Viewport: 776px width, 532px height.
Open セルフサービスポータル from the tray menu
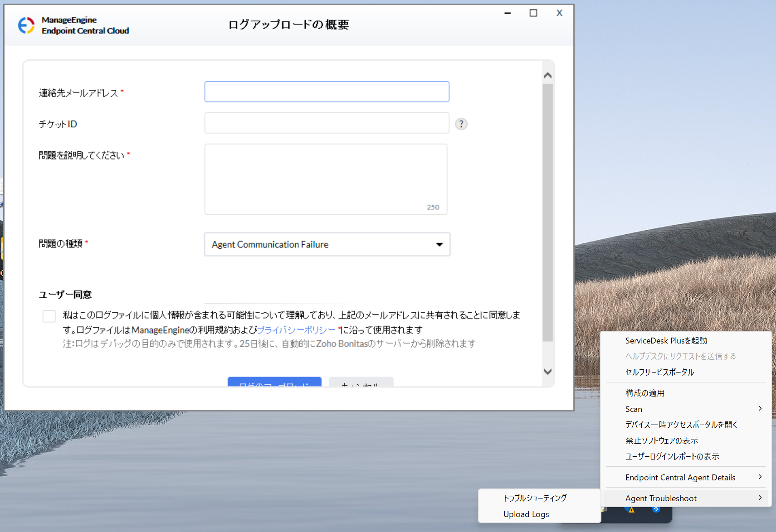point(686,372)
